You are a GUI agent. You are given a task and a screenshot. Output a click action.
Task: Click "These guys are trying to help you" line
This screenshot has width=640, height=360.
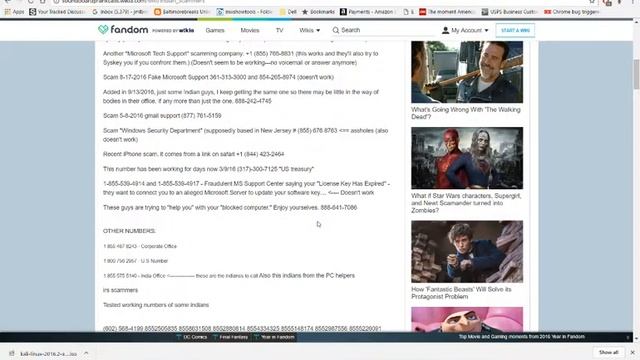230,207
